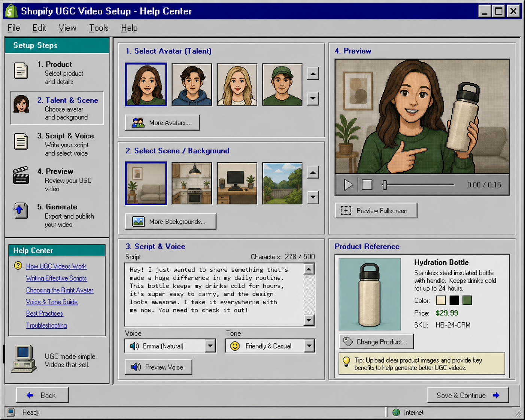Click the More Avatars button

(163, 122)
